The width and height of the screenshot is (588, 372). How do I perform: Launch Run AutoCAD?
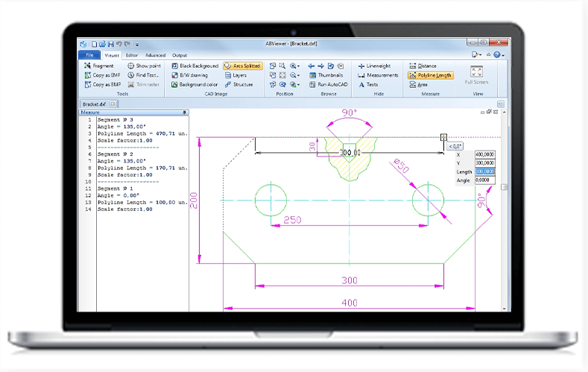326,85
